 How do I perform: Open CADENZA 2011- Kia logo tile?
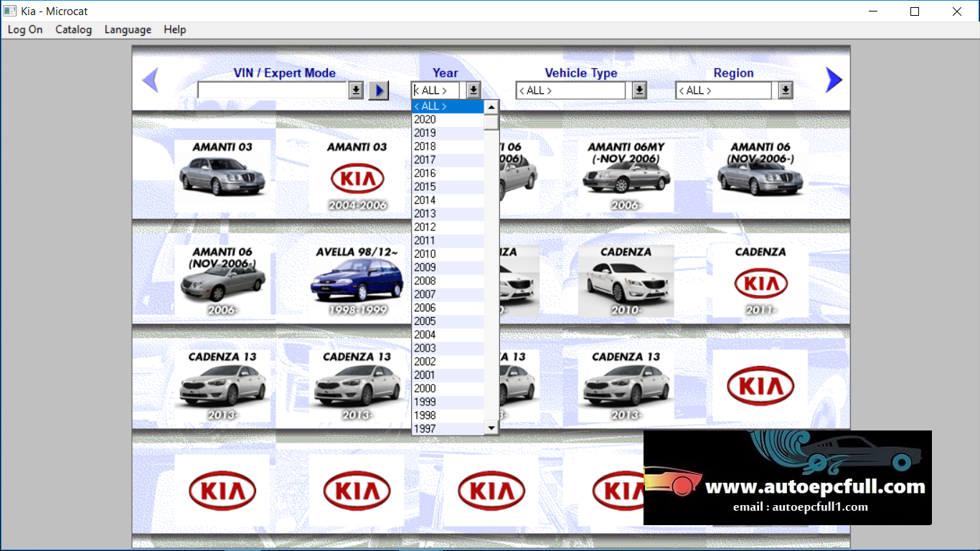click(x=760, y=281)
